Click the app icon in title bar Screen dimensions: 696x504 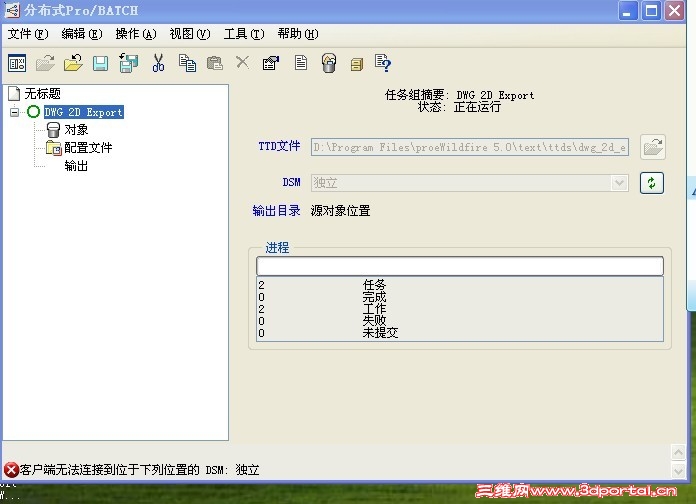(12, 10)
